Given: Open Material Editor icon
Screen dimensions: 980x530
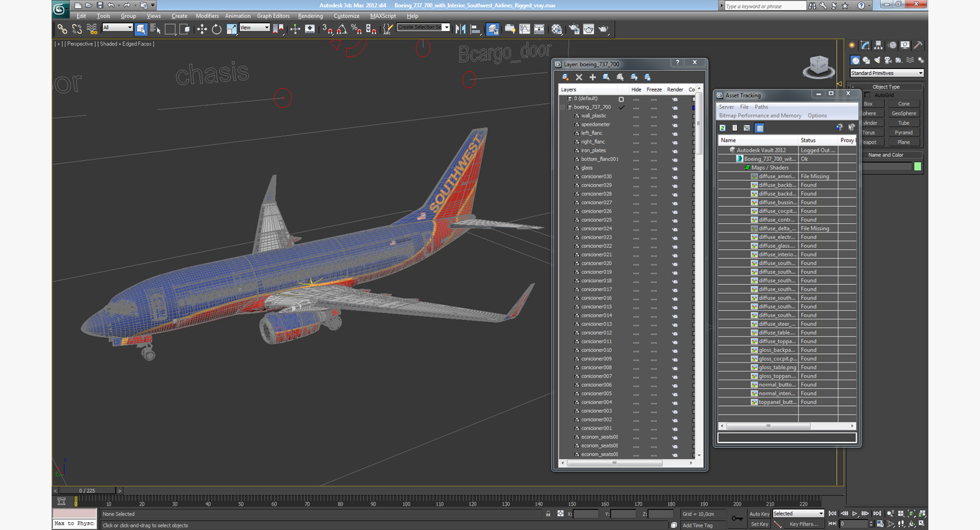Looking at the screenshot, I should (557, 29).
